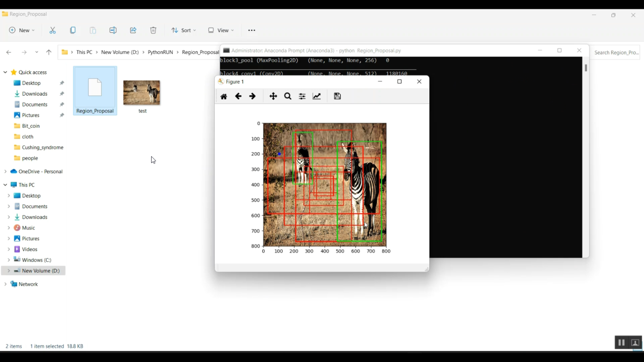Collapse the Quick access section
The height and width of the screenshot is (362, 644).
[5, 72]
